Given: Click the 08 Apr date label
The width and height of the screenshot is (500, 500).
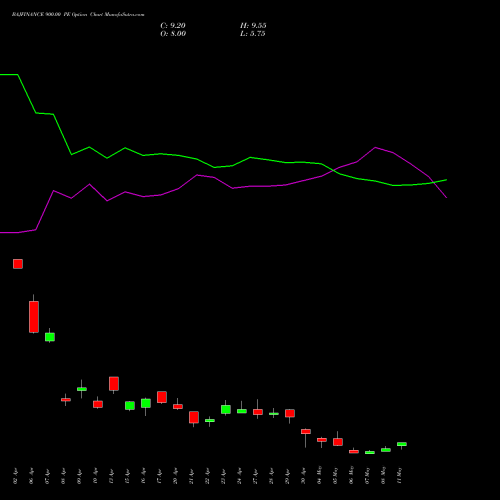Looking at the screenshot, I should point(63,476).
